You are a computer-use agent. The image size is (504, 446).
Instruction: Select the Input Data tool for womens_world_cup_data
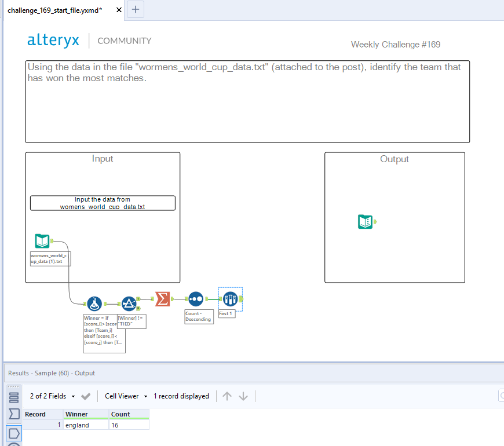[42, 241]
